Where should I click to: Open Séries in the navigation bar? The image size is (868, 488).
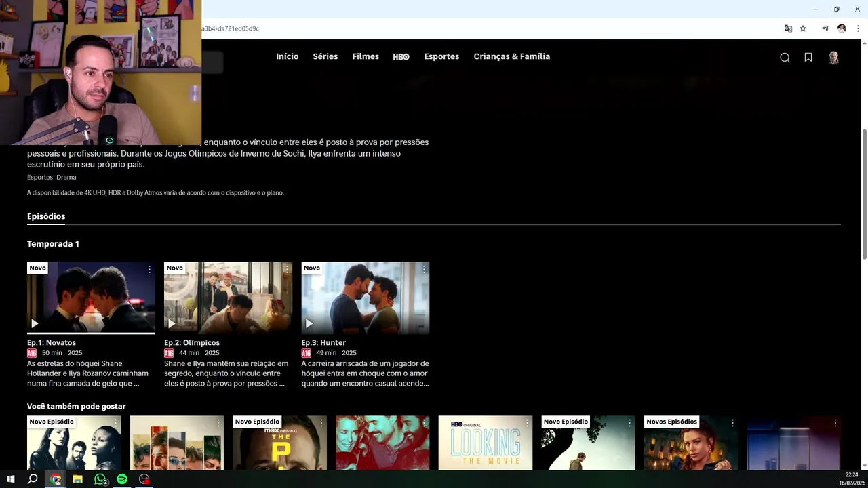click(x=325, y=56)
